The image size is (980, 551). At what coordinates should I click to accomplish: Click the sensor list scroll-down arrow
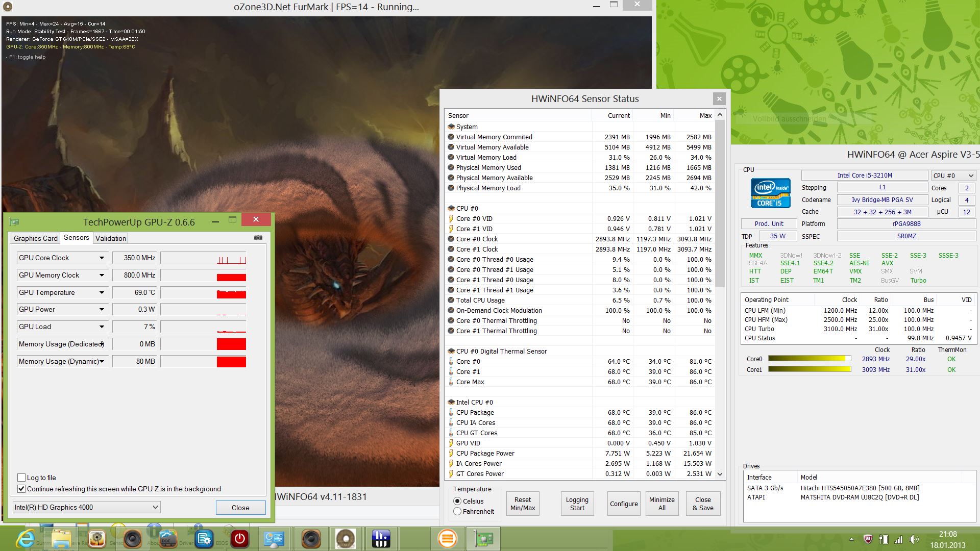click(720, 474)
